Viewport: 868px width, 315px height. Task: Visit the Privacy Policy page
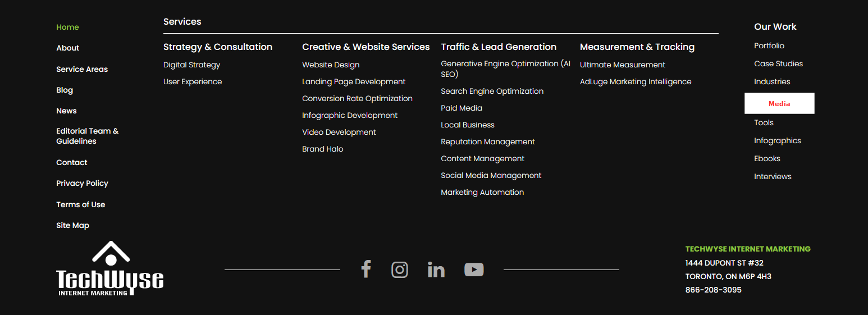82,183
